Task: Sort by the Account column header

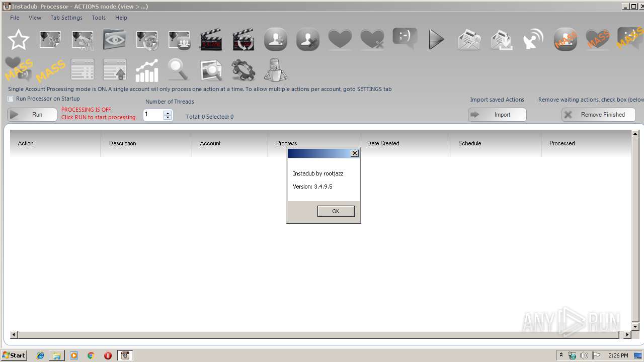Action: coord(230,143)
